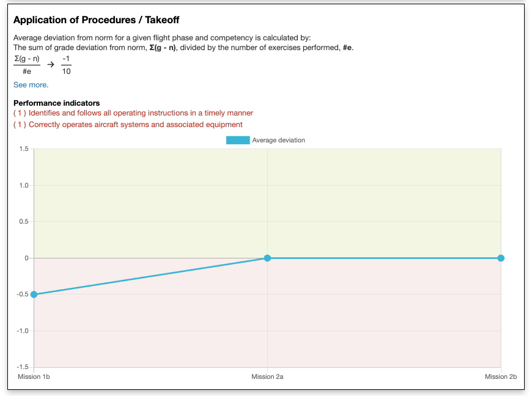Screen dimensions: 532x396
Task: Click the -1.5 y-axis tick label
Action: [22, 367]
